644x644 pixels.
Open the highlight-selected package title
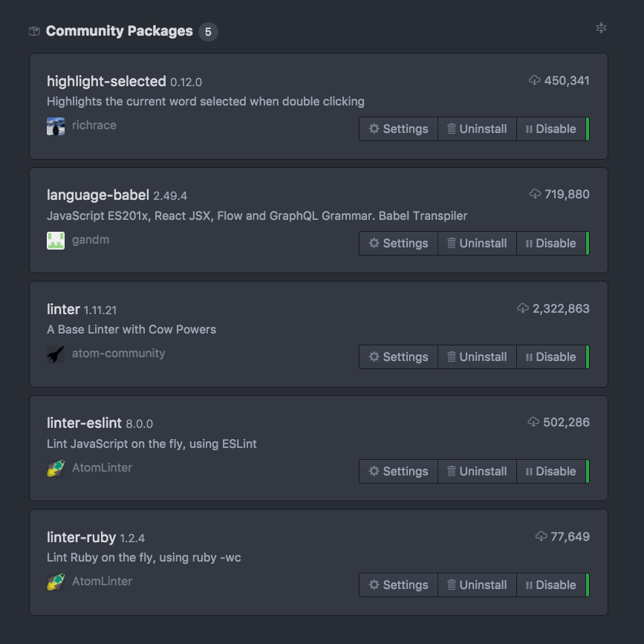pyautogui.click(x=106, y=81)
